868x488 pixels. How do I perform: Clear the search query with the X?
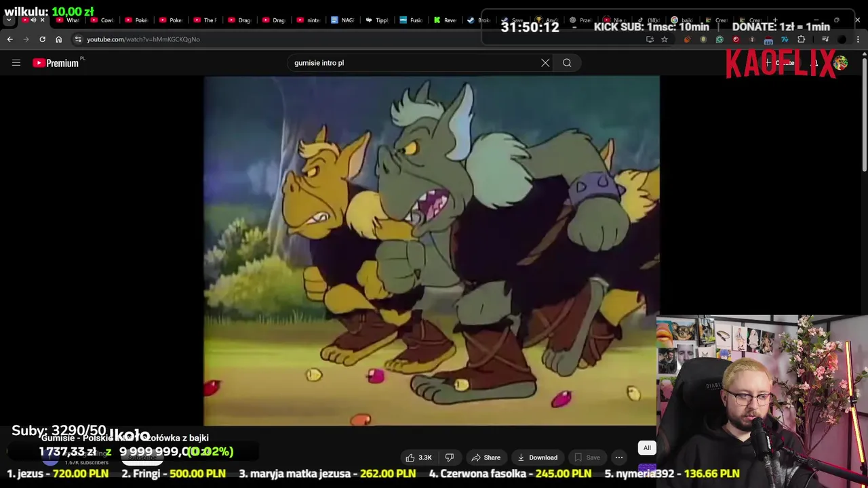[x=545, y=63]
